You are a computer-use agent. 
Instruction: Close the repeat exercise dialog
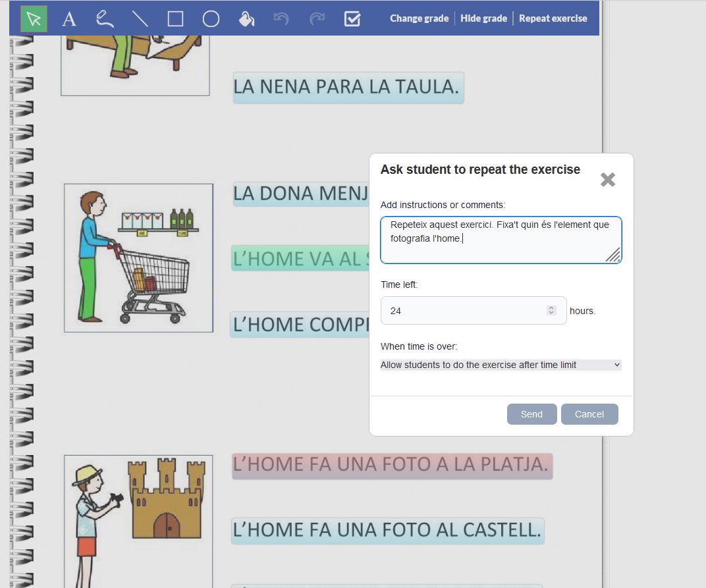click(x=607, y=178)
